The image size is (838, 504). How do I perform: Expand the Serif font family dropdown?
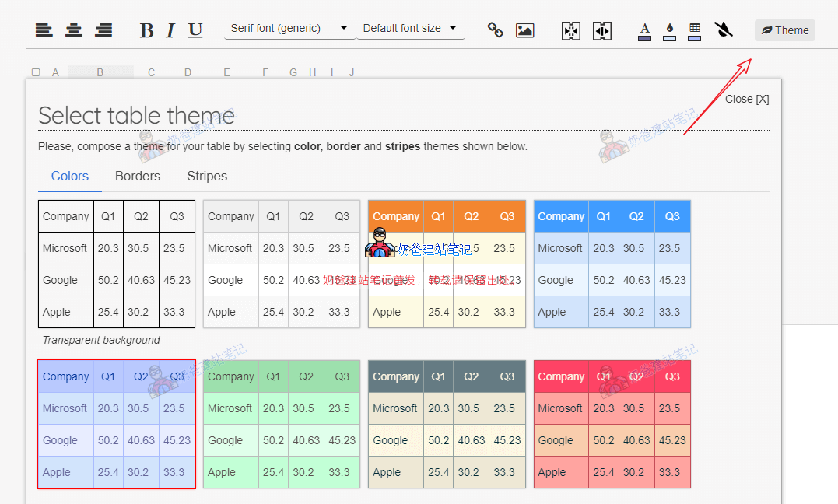click(289, 28)
